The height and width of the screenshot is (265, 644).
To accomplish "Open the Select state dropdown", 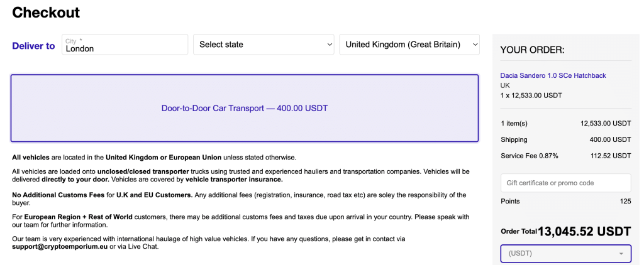I will pyautogui.click(x=264, y=45).
